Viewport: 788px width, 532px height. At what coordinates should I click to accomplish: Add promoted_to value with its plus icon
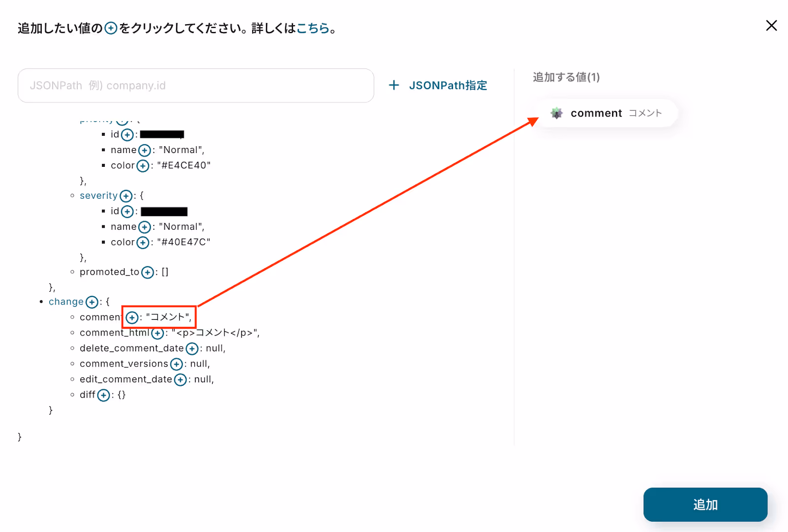pyautogui.click(x=148, y=272)
